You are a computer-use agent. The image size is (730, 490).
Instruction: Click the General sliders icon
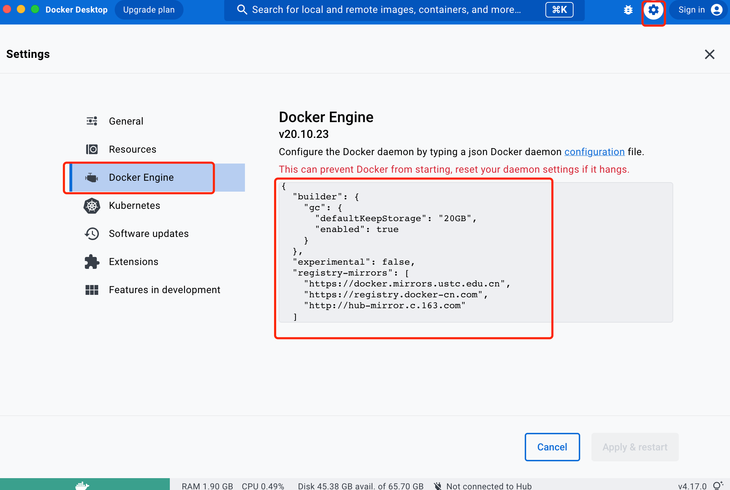pyautogui.click(x=92, y=121)
